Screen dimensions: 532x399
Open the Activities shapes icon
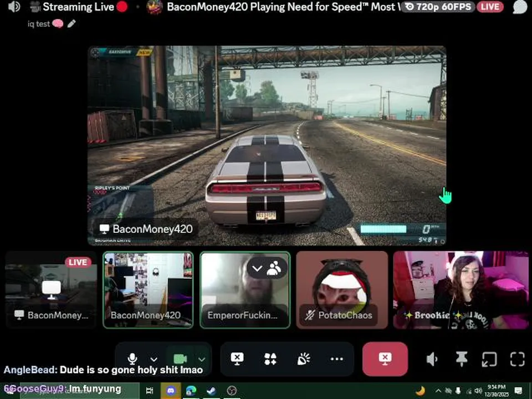pos(270,359)
